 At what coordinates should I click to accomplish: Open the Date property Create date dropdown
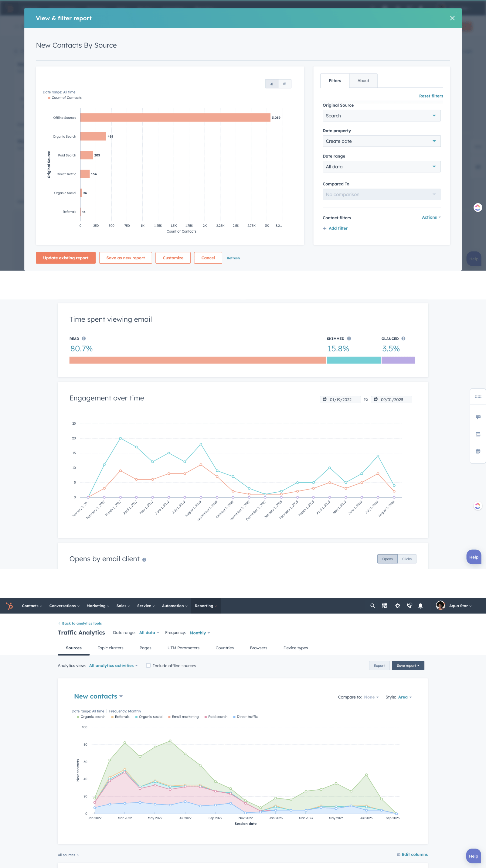point(382,141)
